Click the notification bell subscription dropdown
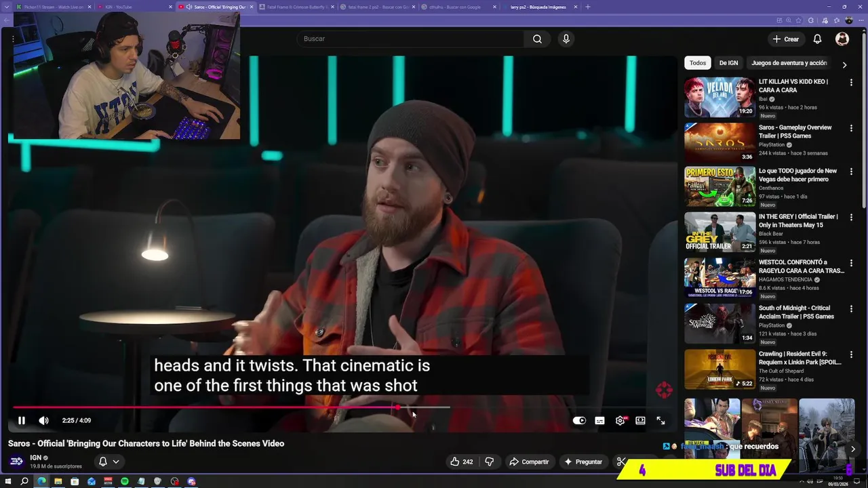868x488 pixels. coord(108,462)
